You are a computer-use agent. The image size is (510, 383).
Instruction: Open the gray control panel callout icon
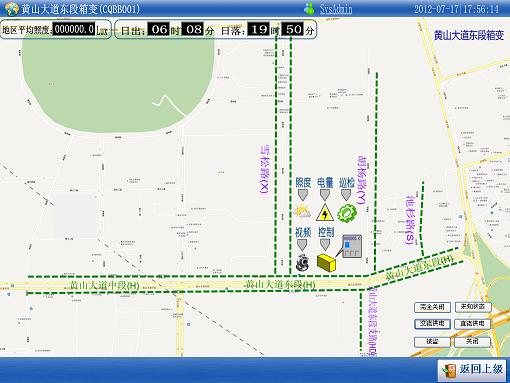coord(352,246)
